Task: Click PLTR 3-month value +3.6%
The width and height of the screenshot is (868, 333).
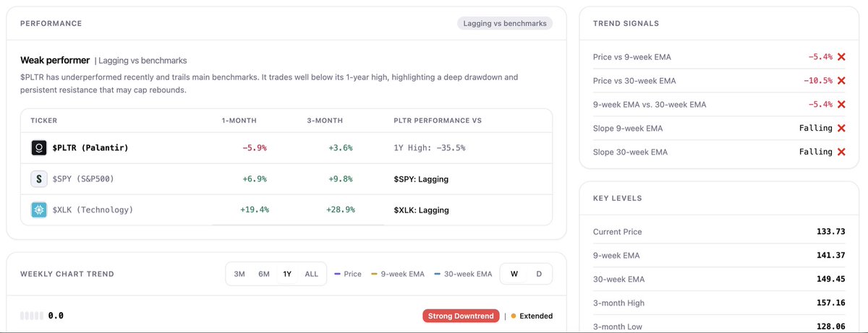Action: [340, 148]
